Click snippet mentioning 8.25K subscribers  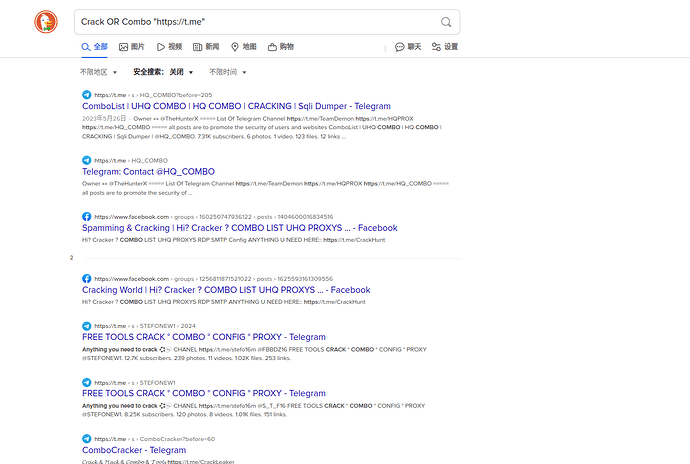(x=253, y=410)
